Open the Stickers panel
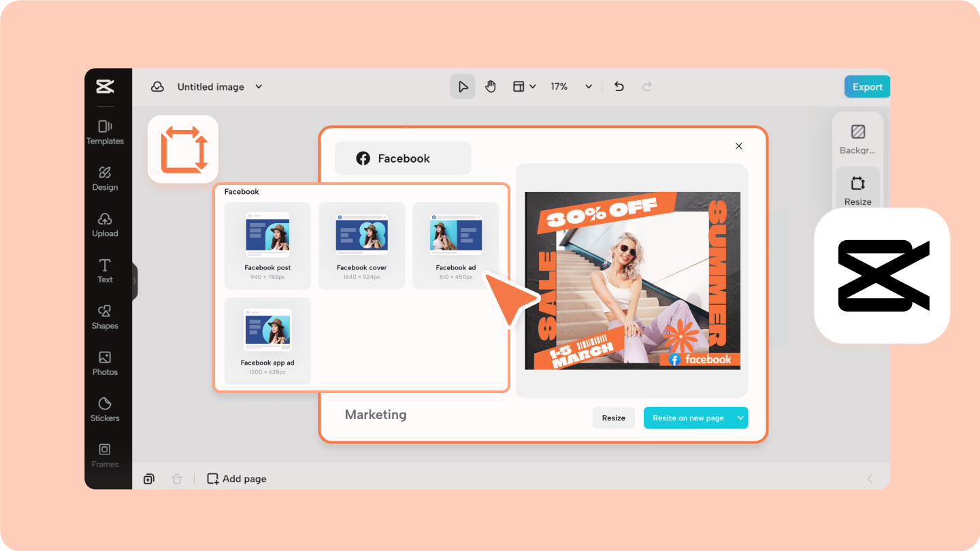 [105, 410]
